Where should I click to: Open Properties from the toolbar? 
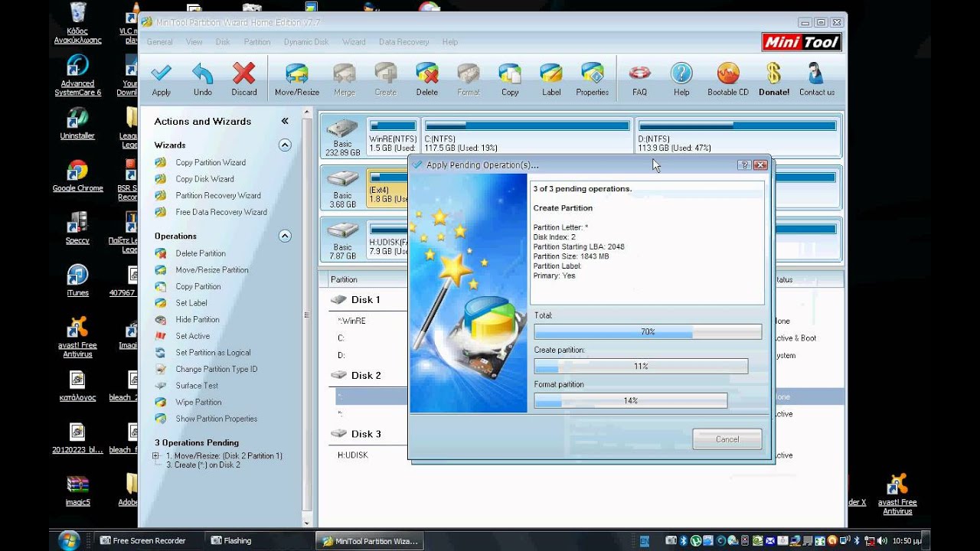click(593, 79)
